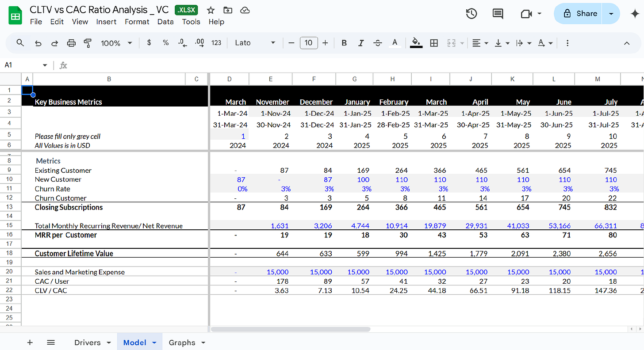The image size is (644, 350).
Task: Print the spreadsheet
Action: [71, 43]
